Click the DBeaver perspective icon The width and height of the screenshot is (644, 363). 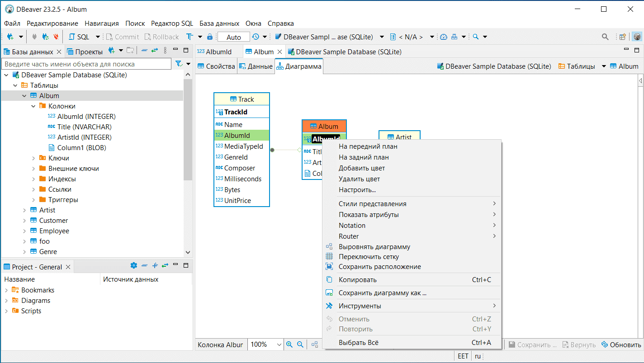tap(637, 37)
